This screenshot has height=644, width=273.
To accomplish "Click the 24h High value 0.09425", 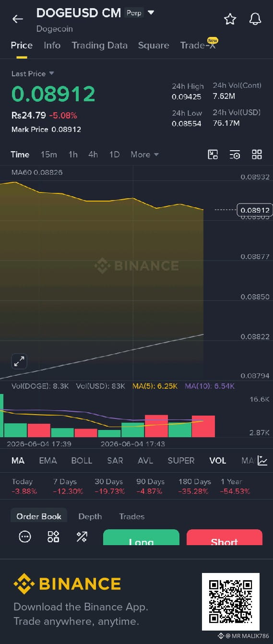I will click(187, 96).
